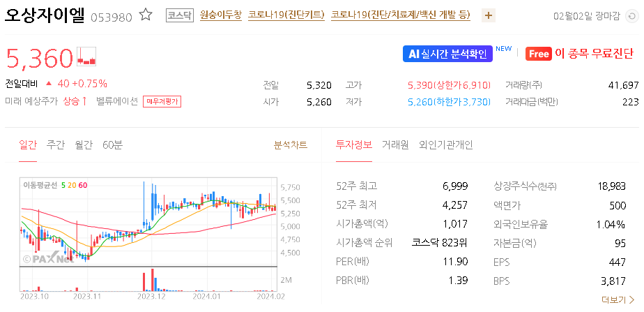Image resolution: width=644 pixels, height=312 pixels.
Task: Click the 자본금 value 95
Action: point(620,243)
